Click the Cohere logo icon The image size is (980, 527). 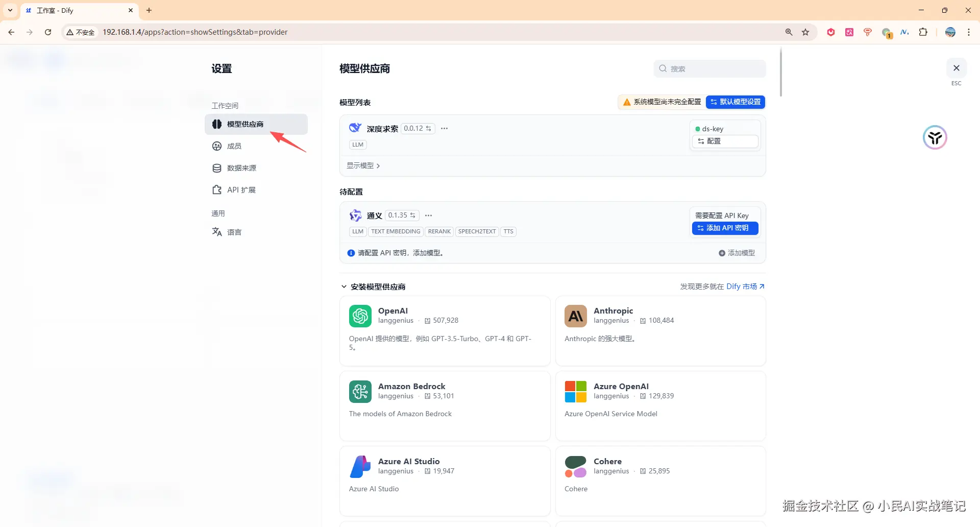pyautogui.click(x=576, y=467)
